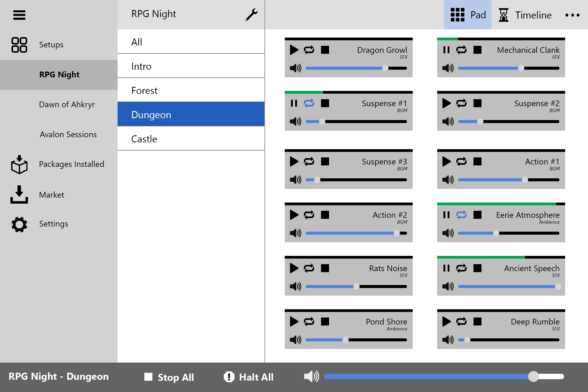This screenshot has width=588, height=392.
Task: Toggle loop for Eerie Atmosphere
Action: [x=461, y=215]
